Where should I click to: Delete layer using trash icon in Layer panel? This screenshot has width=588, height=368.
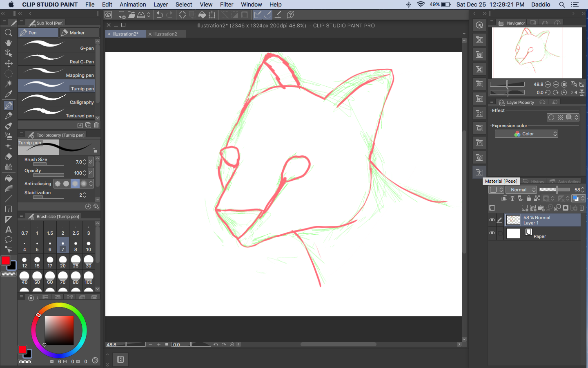click(x=582, y=208)
